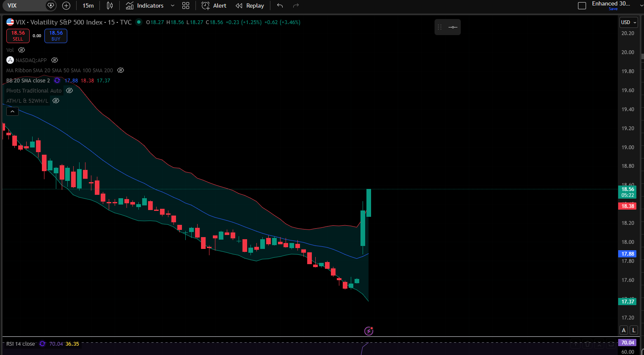
Task: Click the BB green value 17.37 in legend
Action: (x=103, y=80)
